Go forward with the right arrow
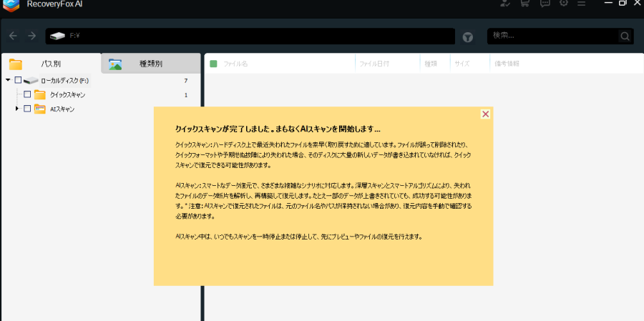Image resolution: width=644 pixels, height=321 pixels. pyautogui.click(x=31, y=36)
